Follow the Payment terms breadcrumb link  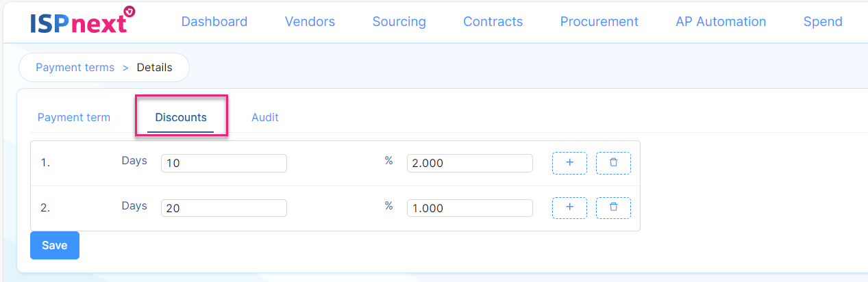point(75,67)
